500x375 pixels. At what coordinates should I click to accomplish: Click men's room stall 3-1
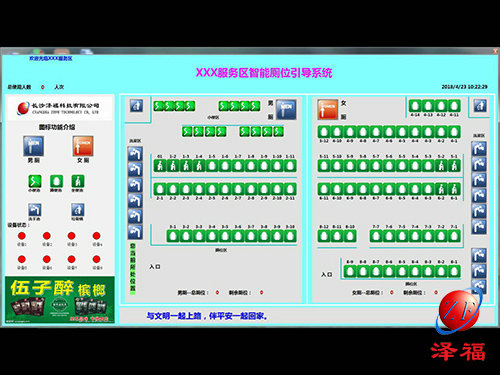tap(173, 236)
